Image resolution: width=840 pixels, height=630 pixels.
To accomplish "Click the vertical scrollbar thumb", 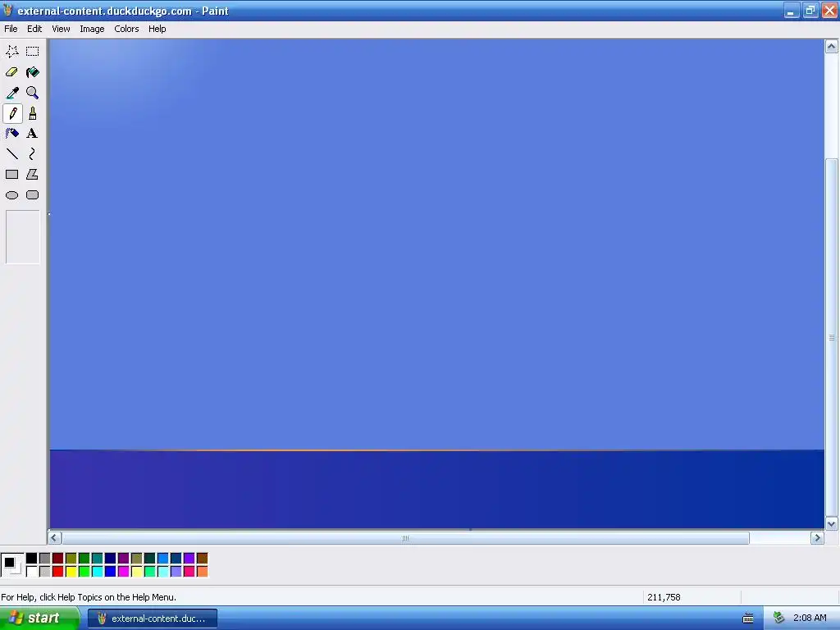I will click(832, 337).
